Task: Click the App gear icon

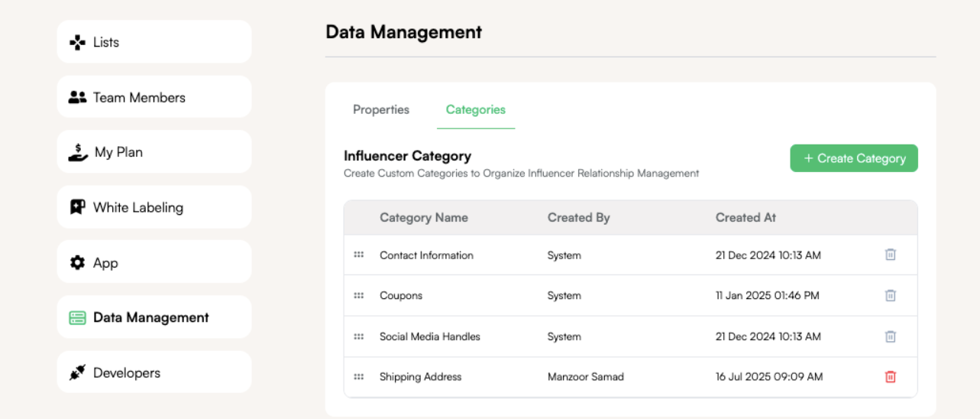Action: [x=77, y=262]
